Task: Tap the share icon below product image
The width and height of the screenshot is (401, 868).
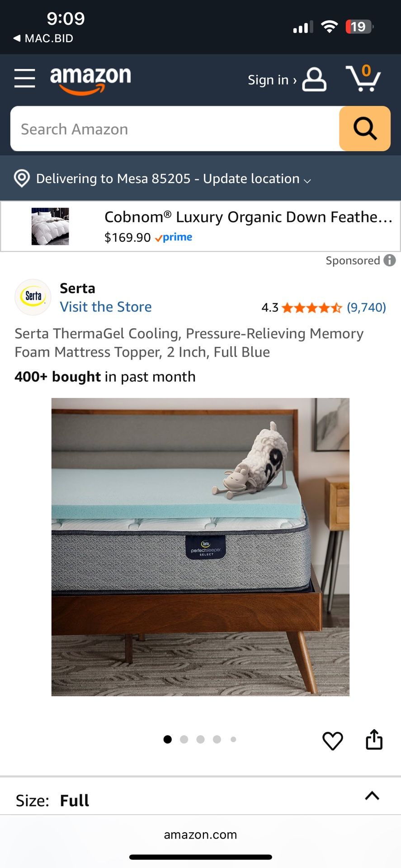Action: [x=374, y=740]
